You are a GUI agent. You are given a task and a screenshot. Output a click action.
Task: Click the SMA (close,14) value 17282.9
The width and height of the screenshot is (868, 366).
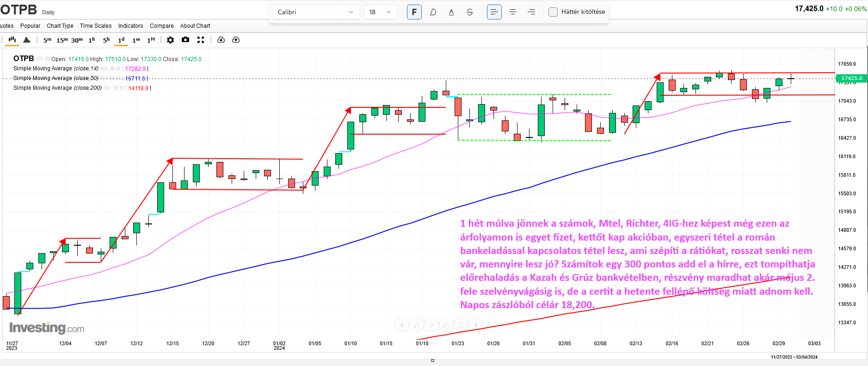tap(135, 69)
